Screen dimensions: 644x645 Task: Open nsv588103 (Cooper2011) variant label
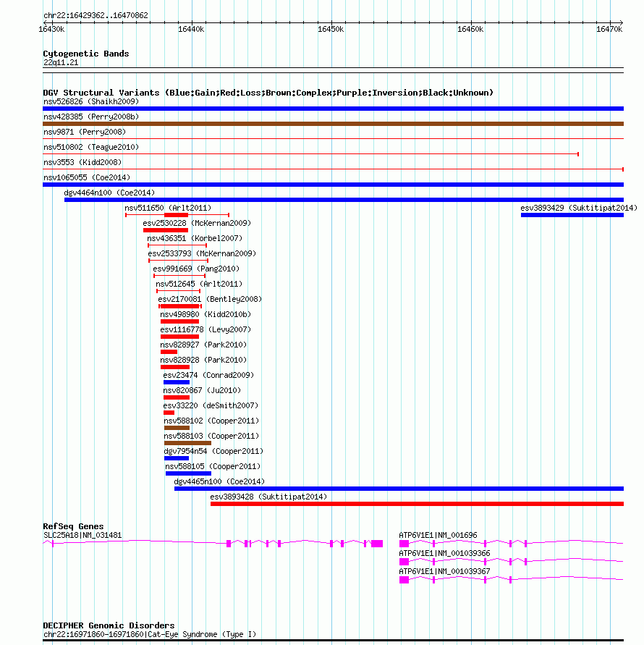[x=212, y=437]
